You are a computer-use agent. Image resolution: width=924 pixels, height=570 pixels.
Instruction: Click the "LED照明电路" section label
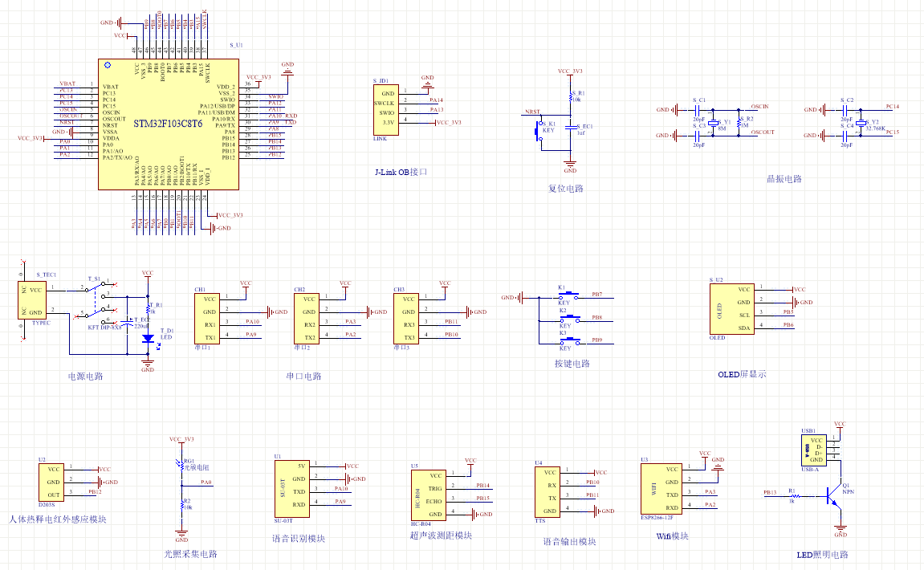pyautogui.click(x=823, y=555)
